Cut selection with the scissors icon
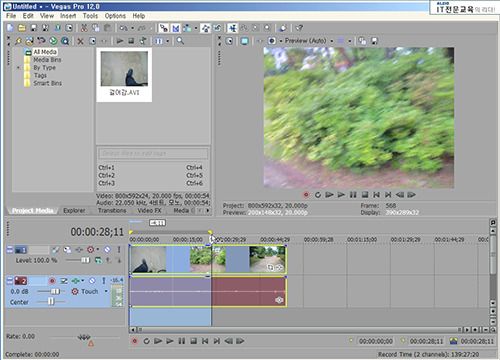Screen dimensions: 500x360 84,28
